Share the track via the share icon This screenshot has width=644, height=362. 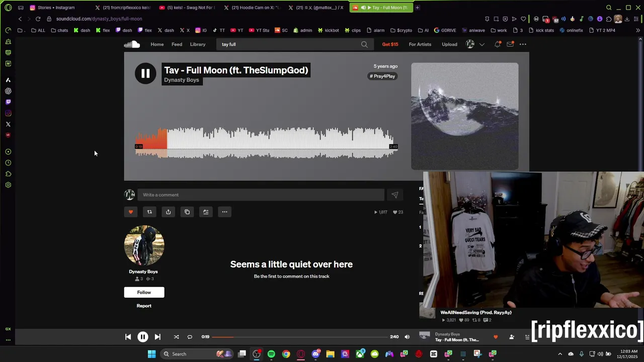coord(168,212)
